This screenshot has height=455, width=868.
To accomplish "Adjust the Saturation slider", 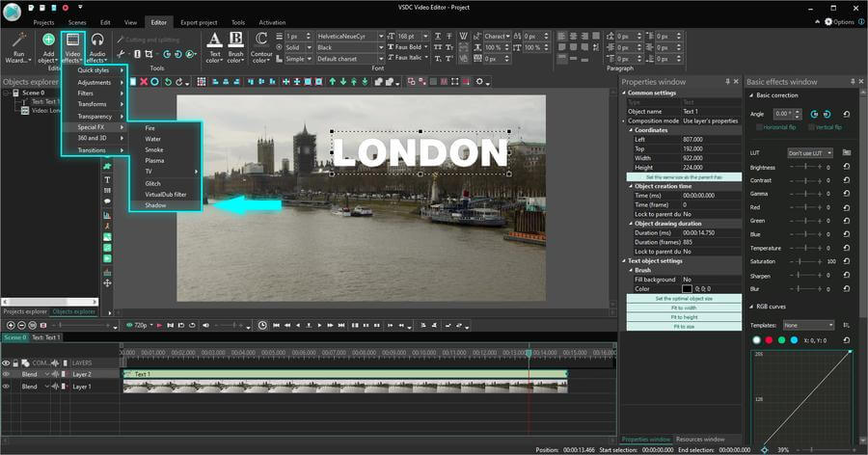I will point(806,261).
